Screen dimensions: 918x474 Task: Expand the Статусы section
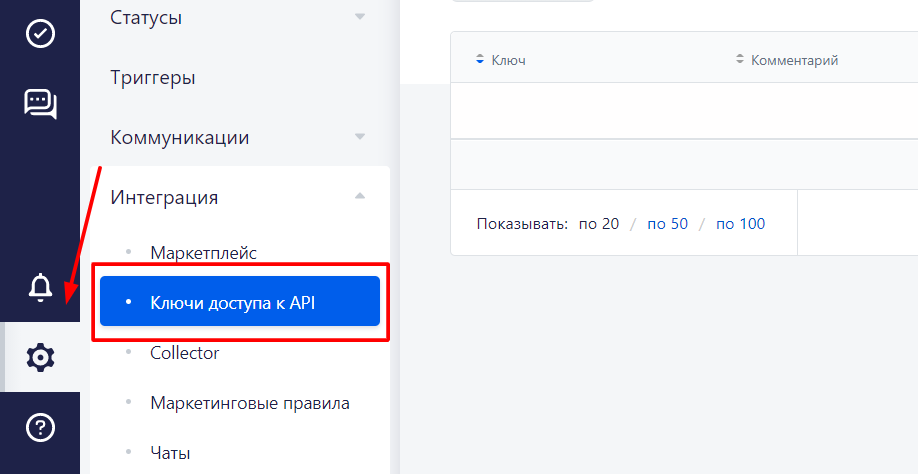click(360, 17)
